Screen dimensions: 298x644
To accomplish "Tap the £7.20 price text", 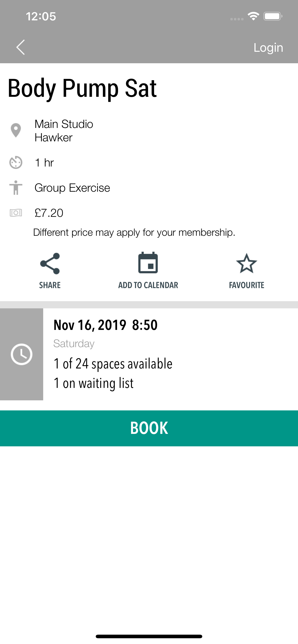I will pyautogui.click(x=49, y=213).
